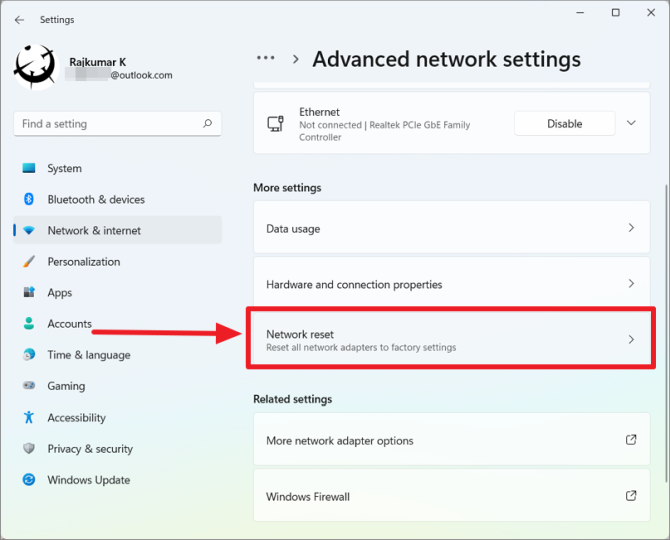Open Time & language globe icon
Viewport: 670px width, 540px height.
point(29,355)
